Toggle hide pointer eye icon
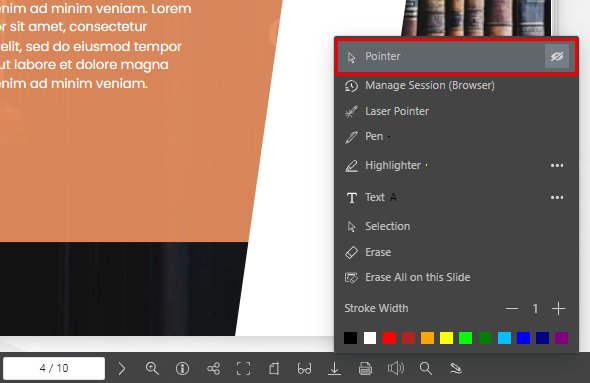 coord(557,56)
